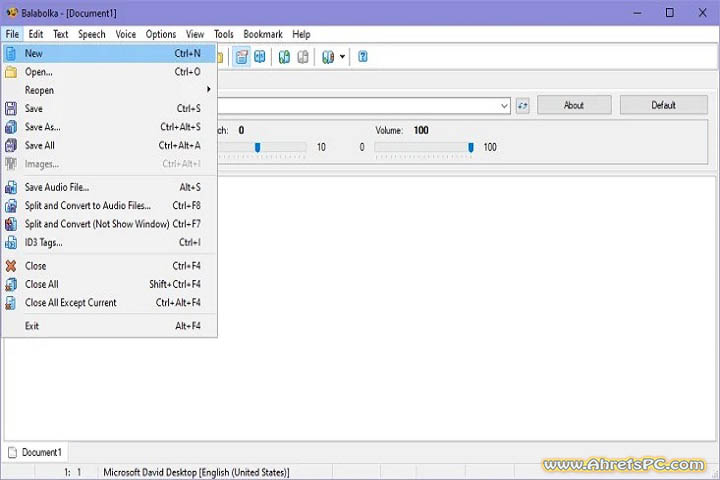Open the Voice menu
The height and width of the screenshot is (480, 720).
126,34
